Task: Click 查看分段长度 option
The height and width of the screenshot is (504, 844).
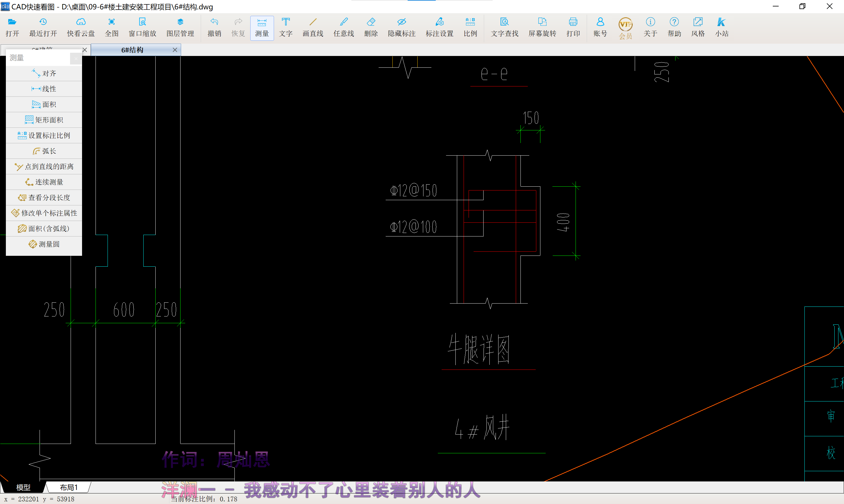Action: coord(44,197)
